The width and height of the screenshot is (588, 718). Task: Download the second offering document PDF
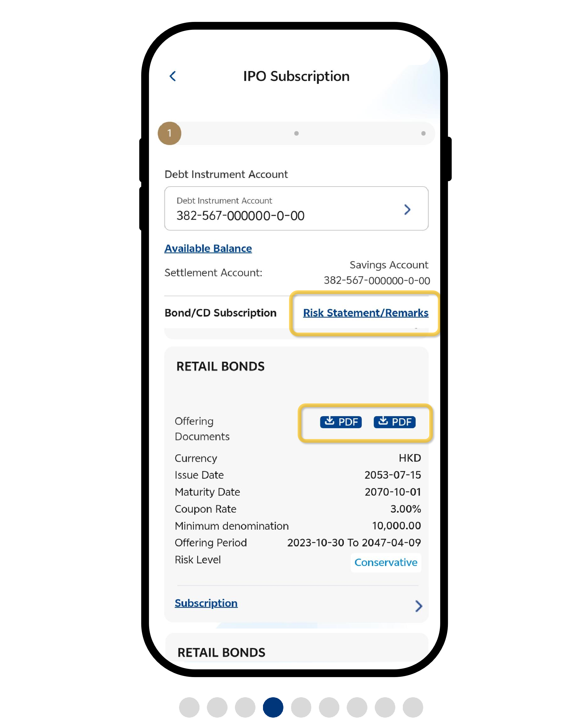(x=394, y=422)
